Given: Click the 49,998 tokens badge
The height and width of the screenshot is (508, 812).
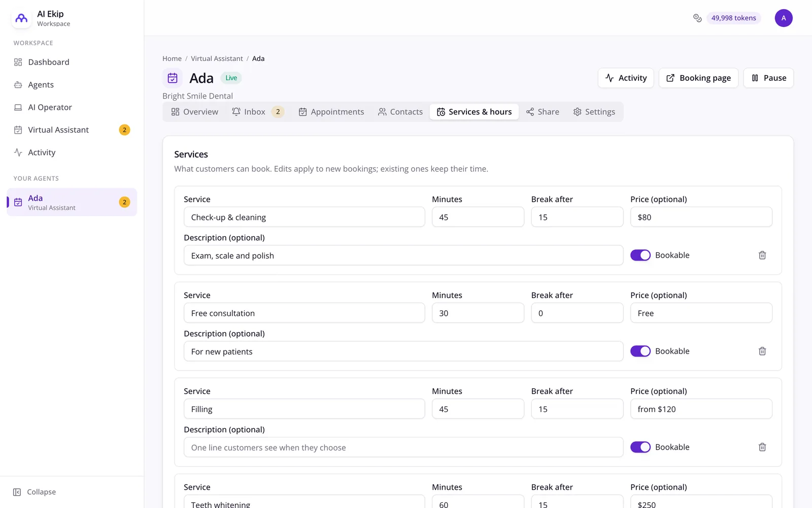Looking at the screenshot, I should pyautogui.click(x=733, y=18).
